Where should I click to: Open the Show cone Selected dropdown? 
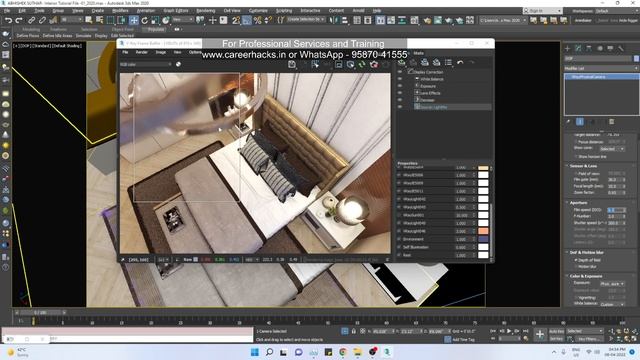pos(612,149)
